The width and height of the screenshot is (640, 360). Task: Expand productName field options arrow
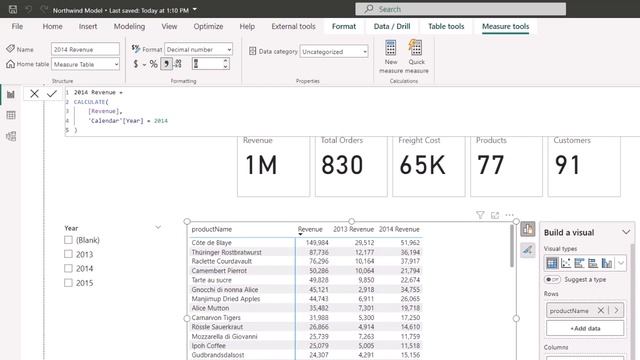(616, 311)
